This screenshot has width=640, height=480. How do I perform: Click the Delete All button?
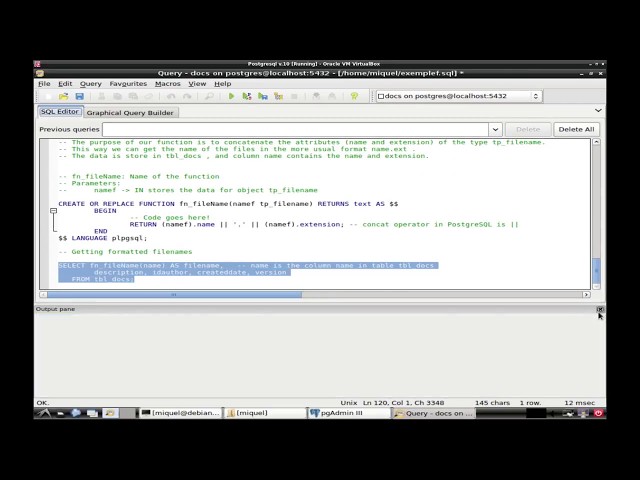576,129
